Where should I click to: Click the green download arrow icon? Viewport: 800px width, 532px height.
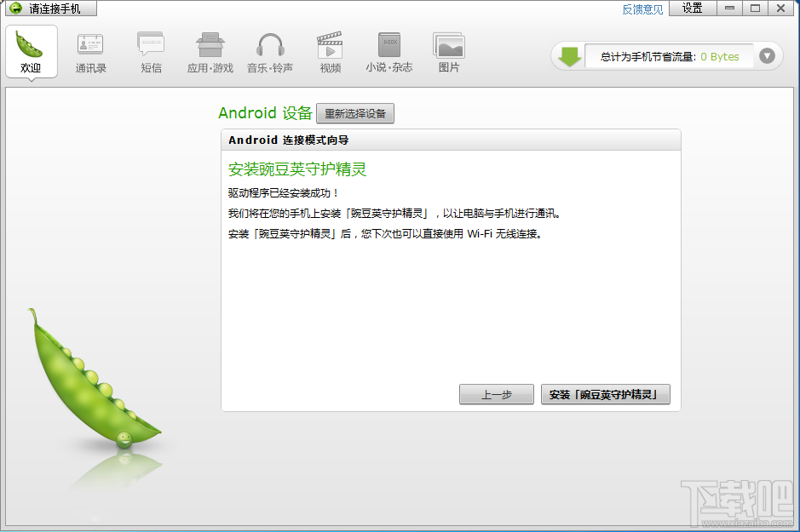tap(569, 56)
